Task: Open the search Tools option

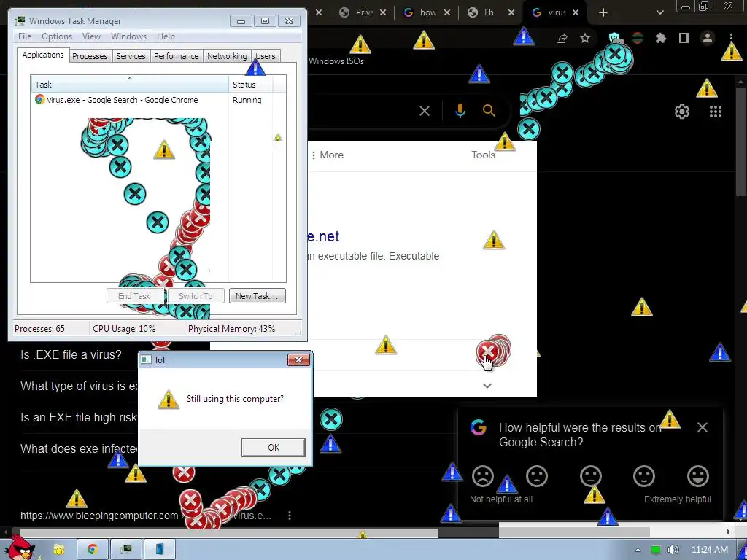Action: click(x=483, y=155)
